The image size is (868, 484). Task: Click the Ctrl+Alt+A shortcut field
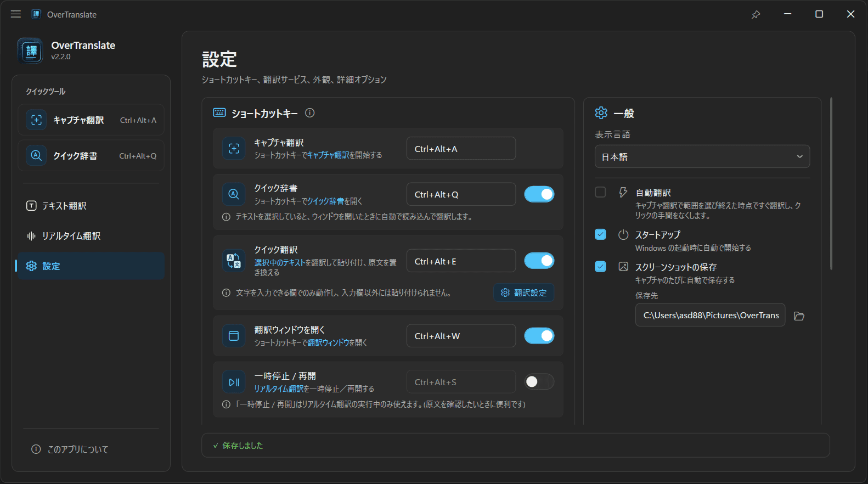[x=461, y=149]
